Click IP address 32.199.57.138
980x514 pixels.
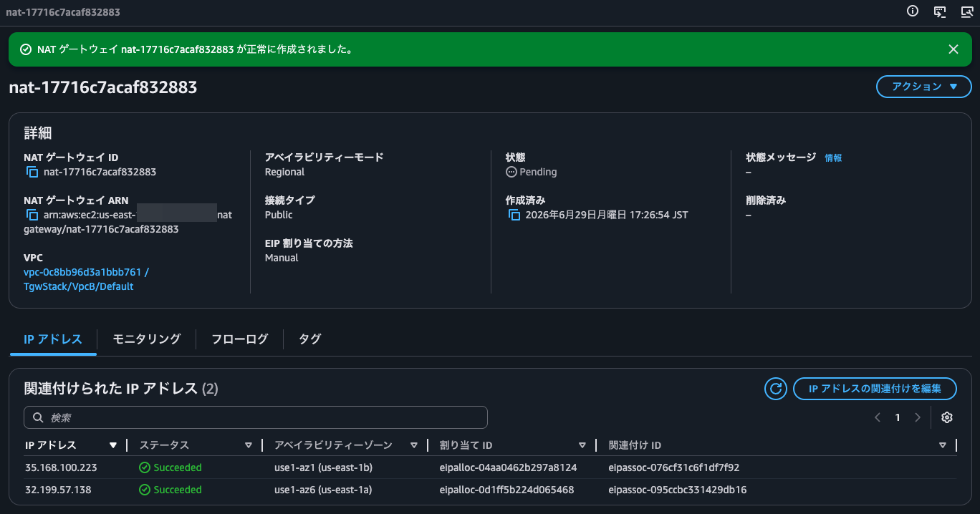58,490
